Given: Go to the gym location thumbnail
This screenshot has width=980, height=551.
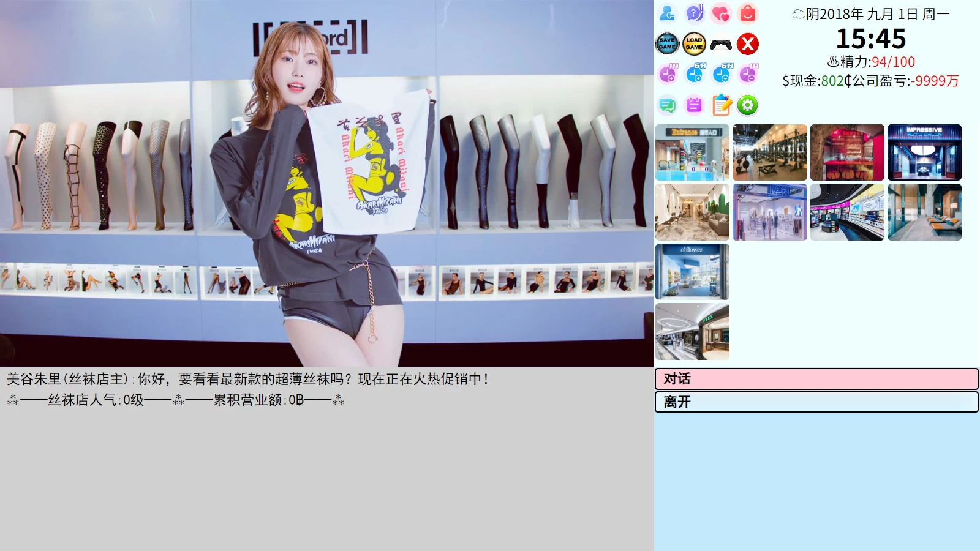Looking at the screenshot, I should coord(769,152).
